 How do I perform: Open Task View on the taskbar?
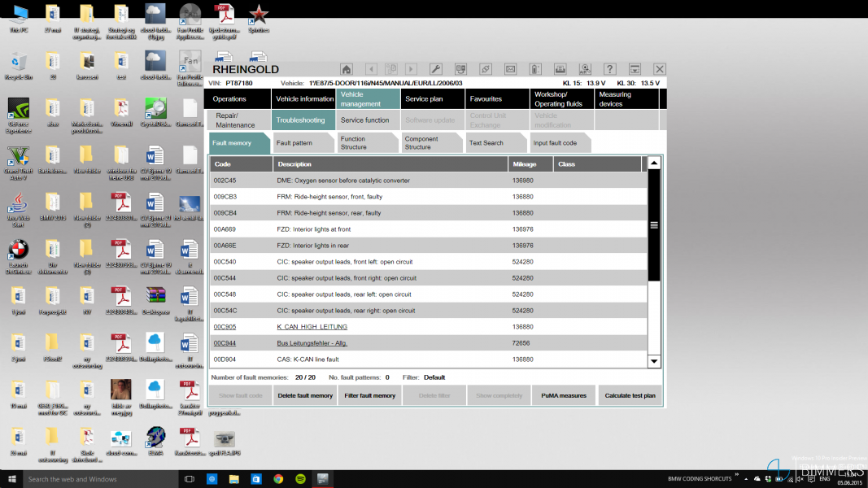190,479
